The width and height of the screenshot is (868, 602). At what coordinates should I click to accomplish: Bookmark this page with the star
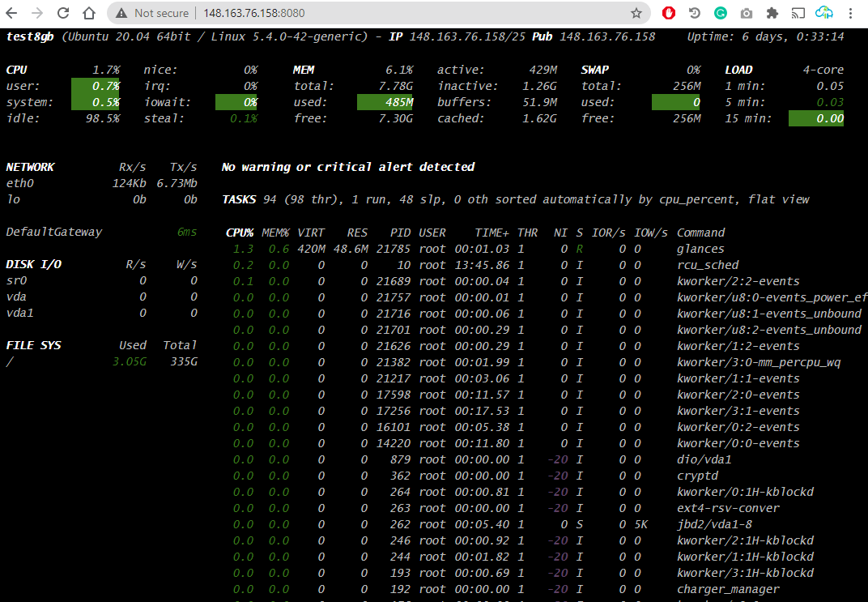[x=636, y=13]
